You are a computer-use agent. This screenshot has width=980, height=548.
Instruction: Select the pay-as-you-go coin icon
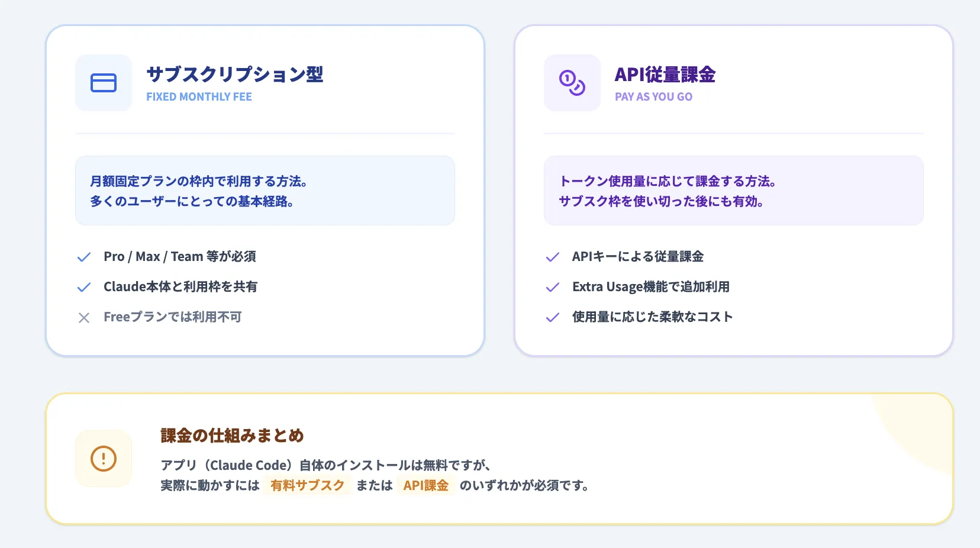(x=572, y=83)
